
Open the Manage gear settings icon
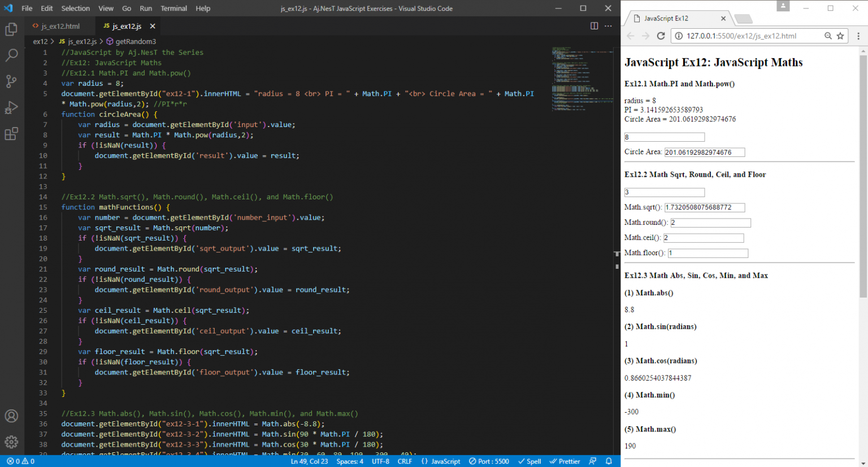(11, 442)
